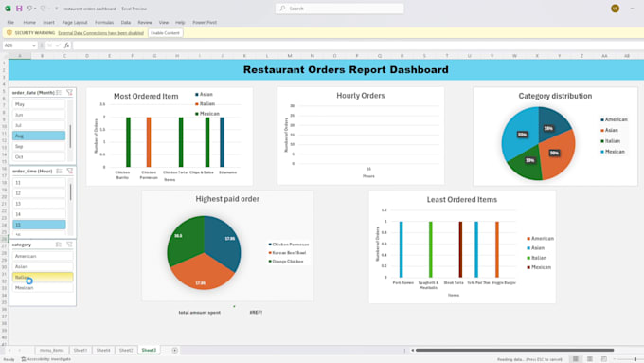Open the View ribbon tab
This screenshot has width=644, height=363.
164,22
